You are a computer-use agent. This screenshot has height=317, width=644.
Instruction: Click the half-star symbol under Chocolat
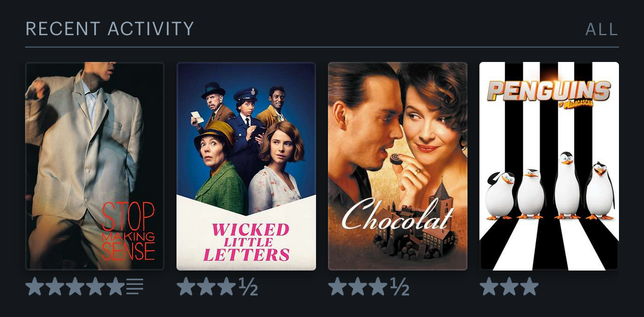point(400,286)
